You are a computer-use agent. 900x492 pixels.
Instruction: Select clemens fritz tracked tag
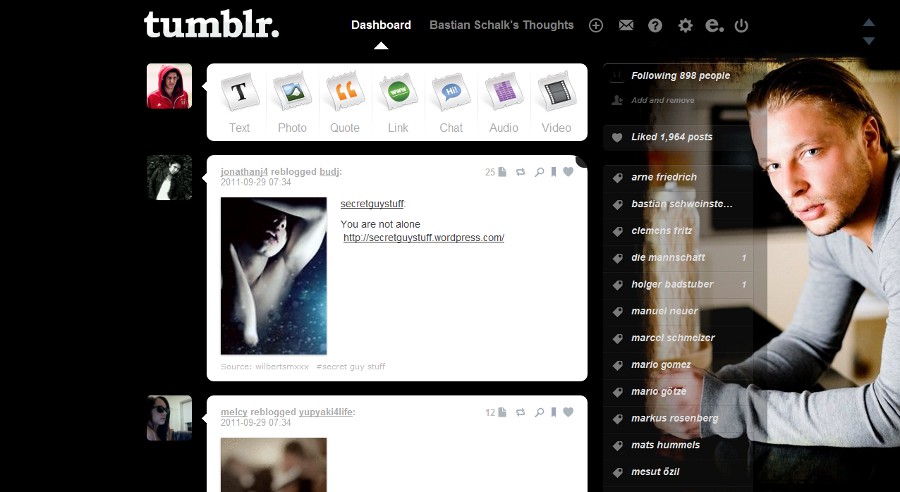tap(678, 231)
